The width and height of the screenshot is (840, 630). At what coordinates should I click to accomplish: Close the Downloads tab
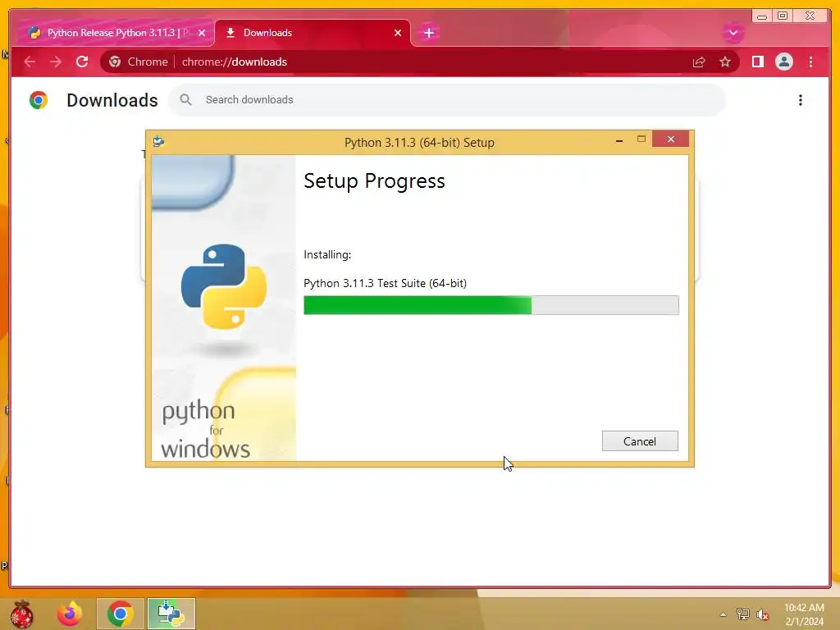click(x=398, y=33)
